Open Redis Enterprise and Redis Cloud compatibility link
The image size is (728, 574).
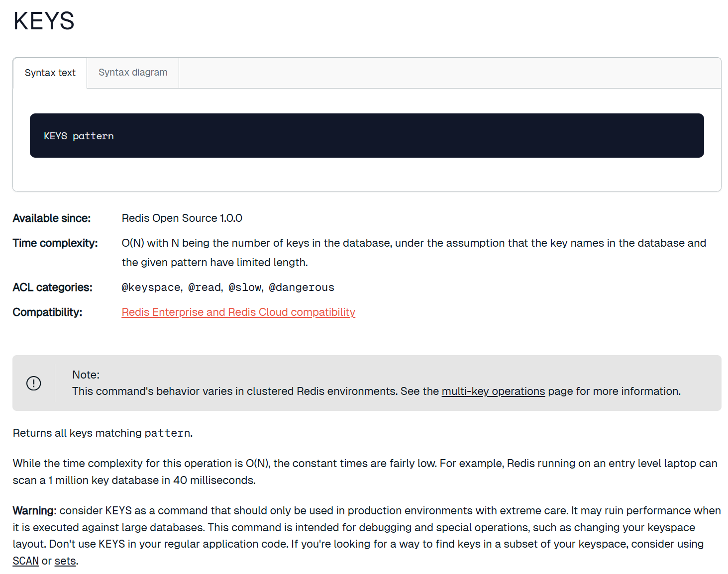point(238,312)
